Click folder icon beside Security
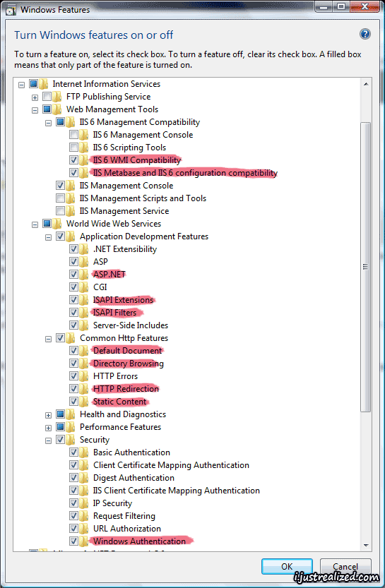Screen dimensions: 385x588 tap(71, 440)
